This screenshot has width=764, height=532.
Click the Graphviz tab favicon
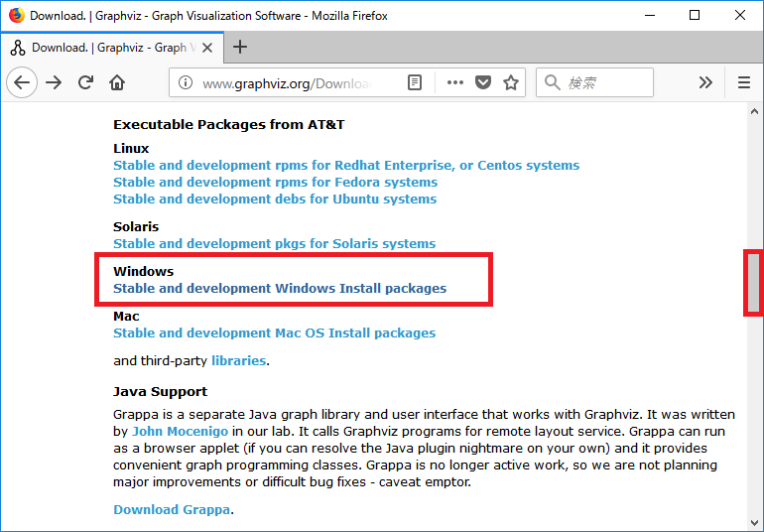[18, 48]
